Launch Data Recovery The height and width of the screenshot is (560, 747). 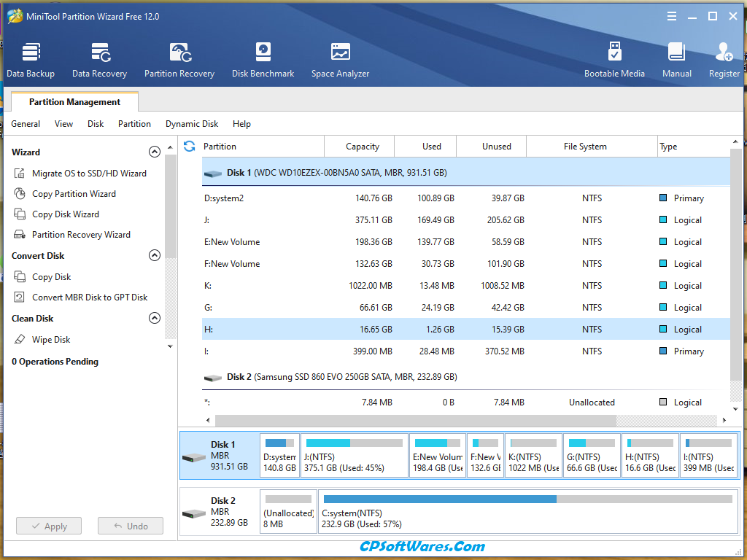point(99,58)
